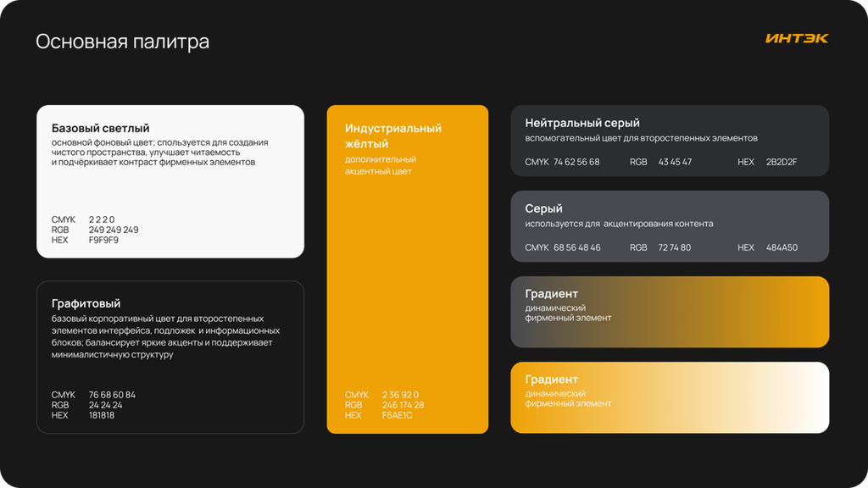Select the "Основная палитра" title
The height and width of the screenshot is (488, 868).
[x=122, y=42]
